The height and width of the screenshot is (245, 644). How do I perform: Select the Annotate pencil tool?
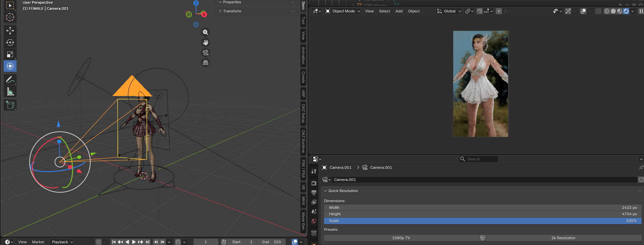pos(10,80)
